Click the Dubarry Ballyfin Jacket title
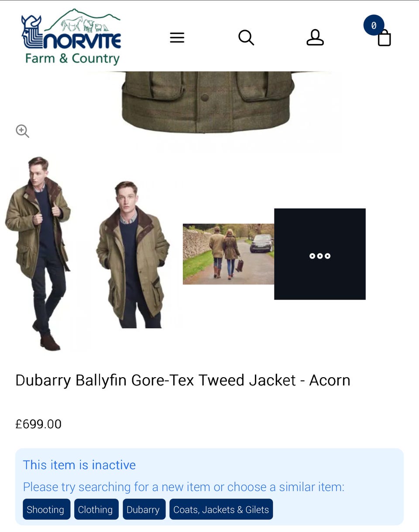 point(183,380)
